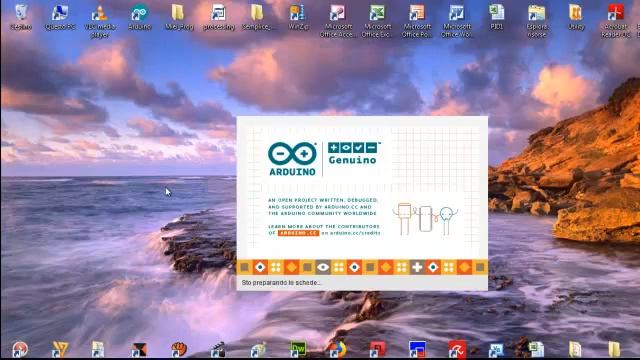
Task: Launch the processing shortcut
Action: pyautogui.click(x=219, y=17)
